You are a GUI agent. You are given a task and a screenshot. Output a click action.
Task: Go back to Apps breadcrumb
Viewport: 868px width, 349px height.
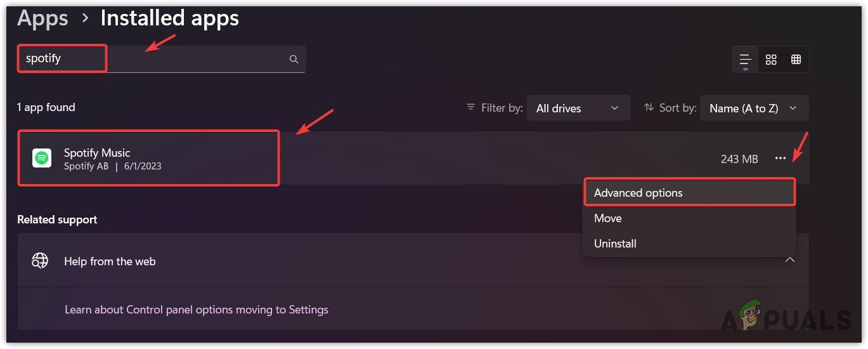44,18
